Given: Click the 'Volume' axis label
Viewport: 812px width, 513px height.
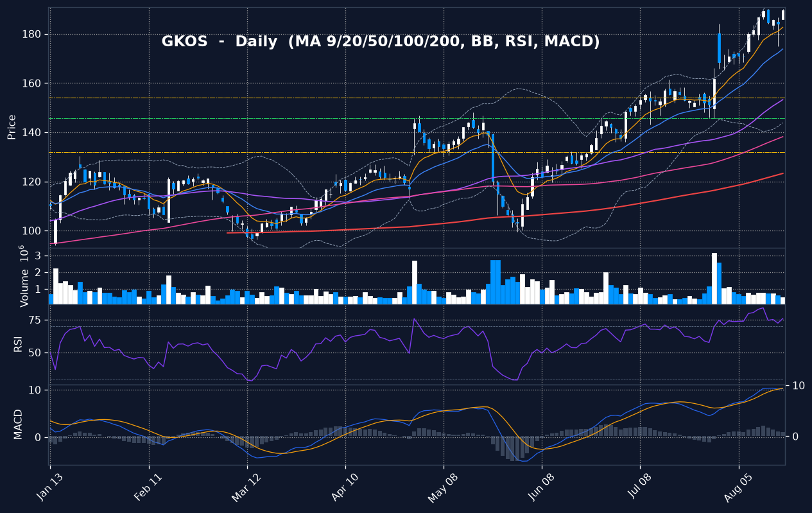Looking at the screenshot, I should (23, 276).
